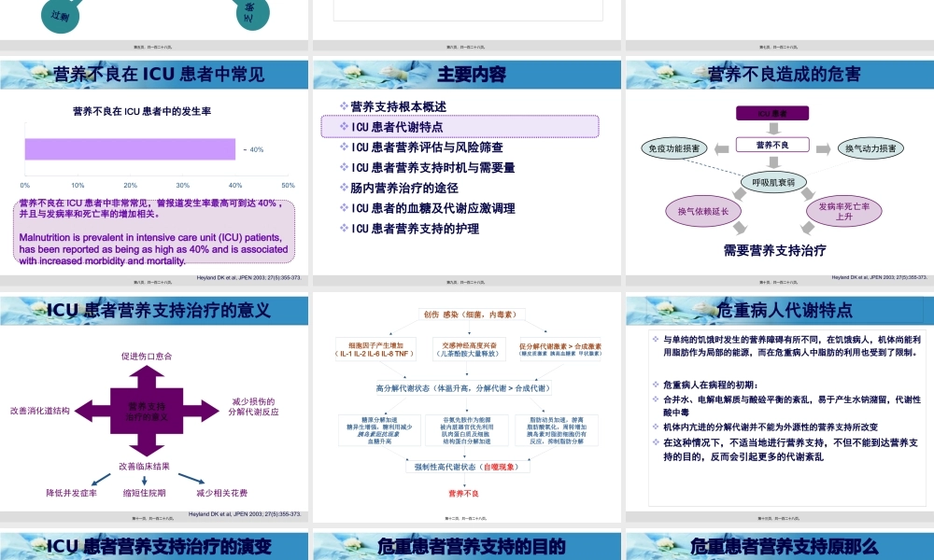Click the "换气依赖延长" oval shape
Image resolution: width=934 pixels, height=560 pixels.
tap(703, 212)
